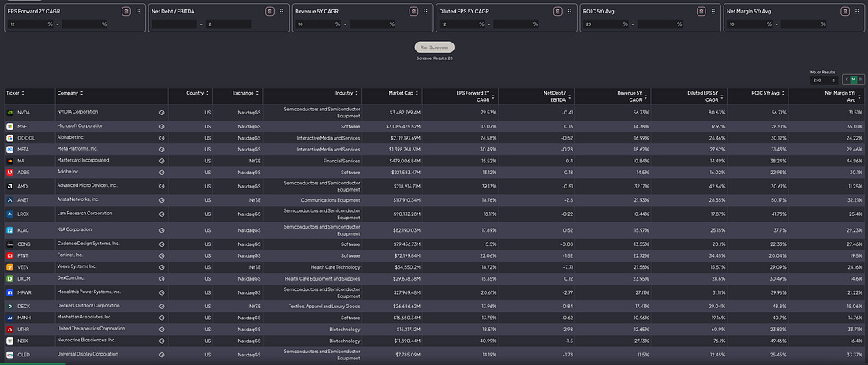Image resolution: width=868 pixels, height=365 pixels.
Task: Show info for Lam Research Corporation
Action: (x=162, y=214)
